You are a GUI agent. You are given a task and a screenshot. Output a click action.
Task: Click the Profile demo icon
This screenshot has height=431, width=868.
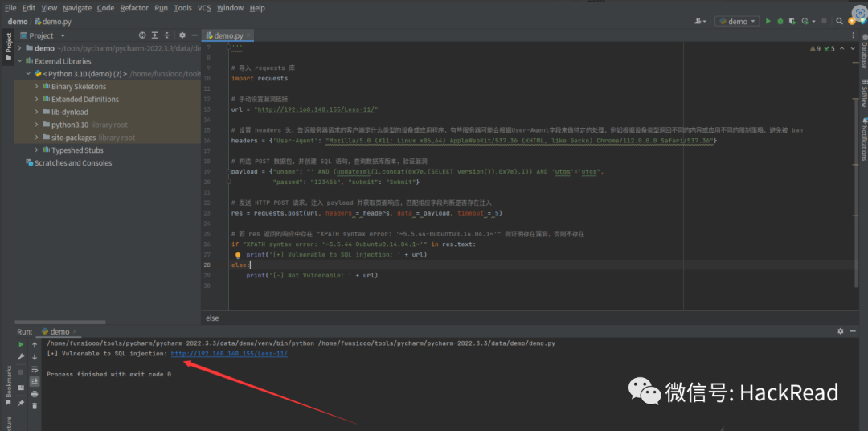point(805,21)
